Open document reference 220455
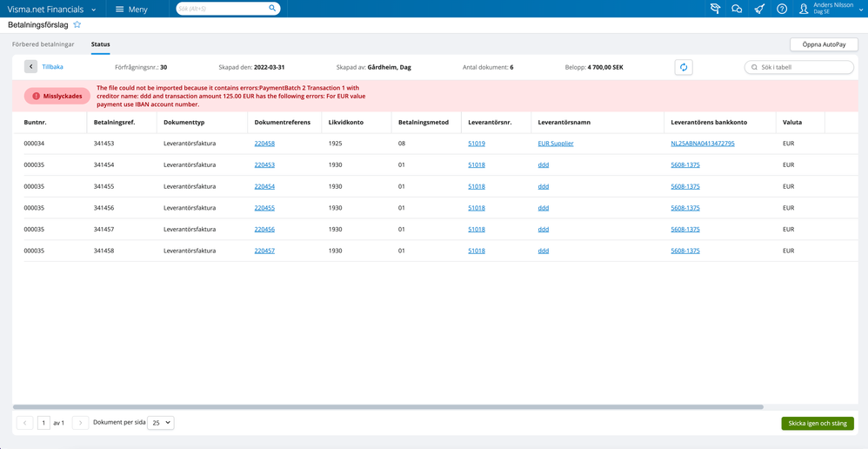Screen dimensions: 868x449 click(x=264, y=208)
